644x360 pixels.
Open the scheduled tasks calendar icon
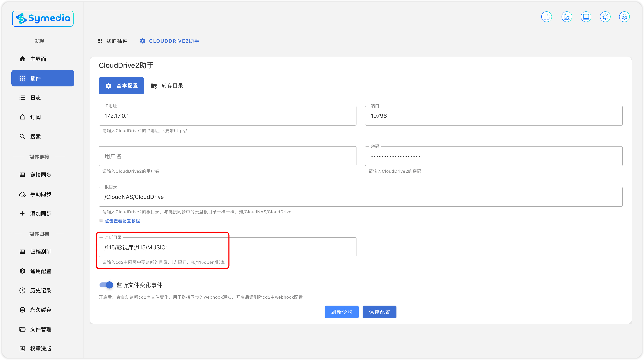567,17
